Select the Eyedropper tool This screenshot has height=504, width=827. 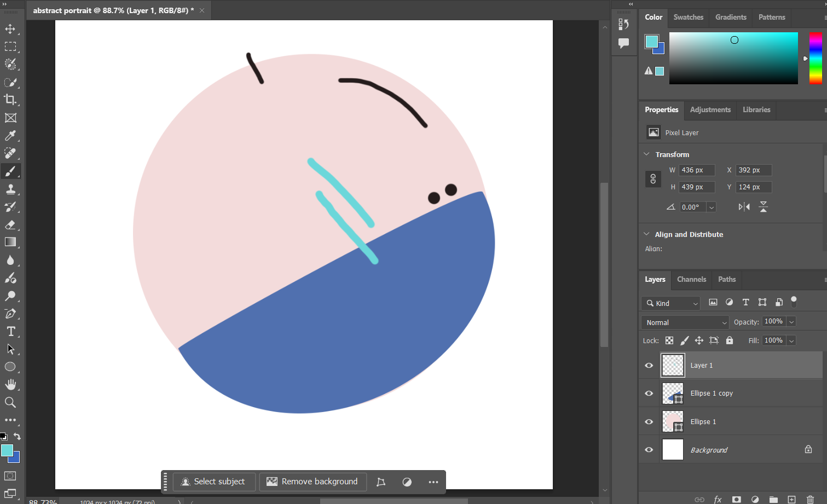point(10,136)
